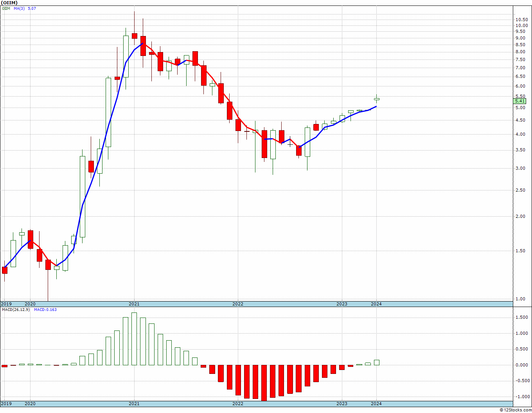Viewport: 532px width, 413px height.
Task: Select 0.000 on the MACD axis
Action: point(521,365)
